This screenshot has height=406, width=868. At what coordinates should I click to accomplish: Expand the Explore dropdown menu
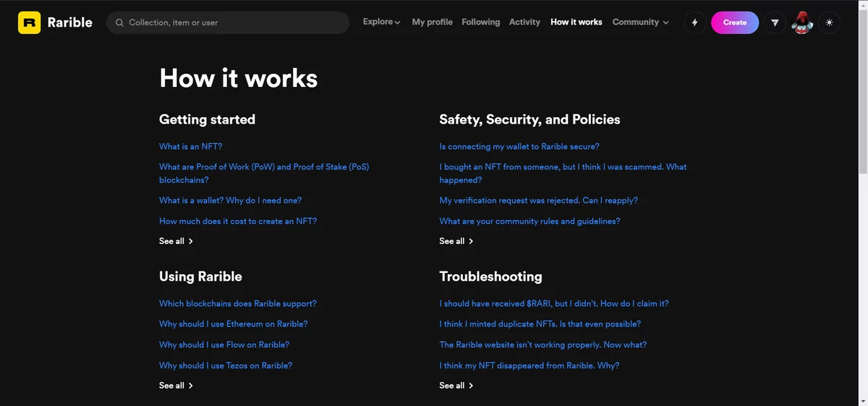coord(381,22)
